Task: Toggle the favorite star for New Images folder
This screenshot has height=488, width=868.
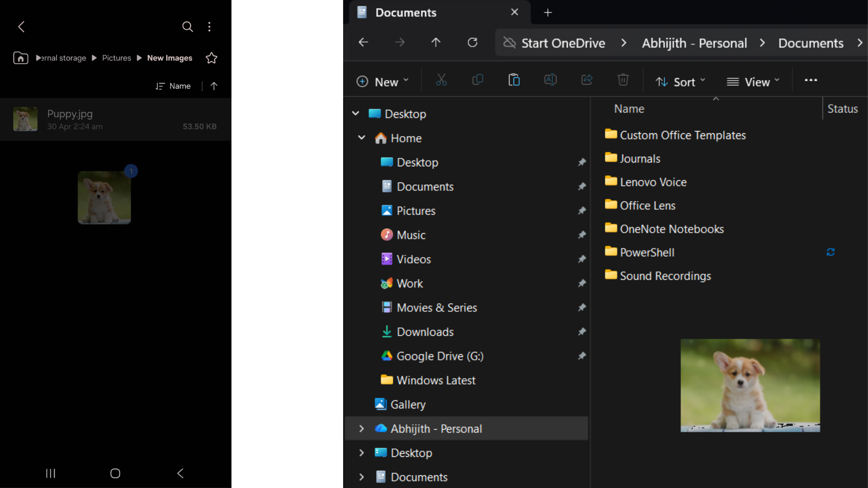Action: click(x=211, y=58)
